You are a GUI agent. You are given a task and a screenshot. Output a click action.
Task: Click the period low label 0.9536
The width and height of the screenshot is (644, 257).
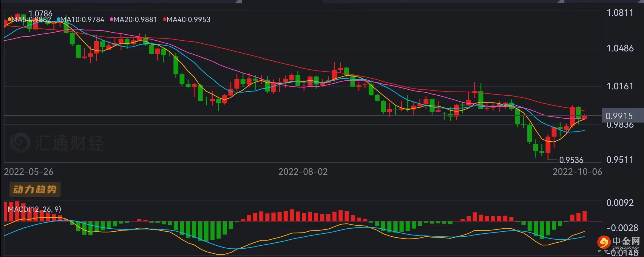[571, 160]
